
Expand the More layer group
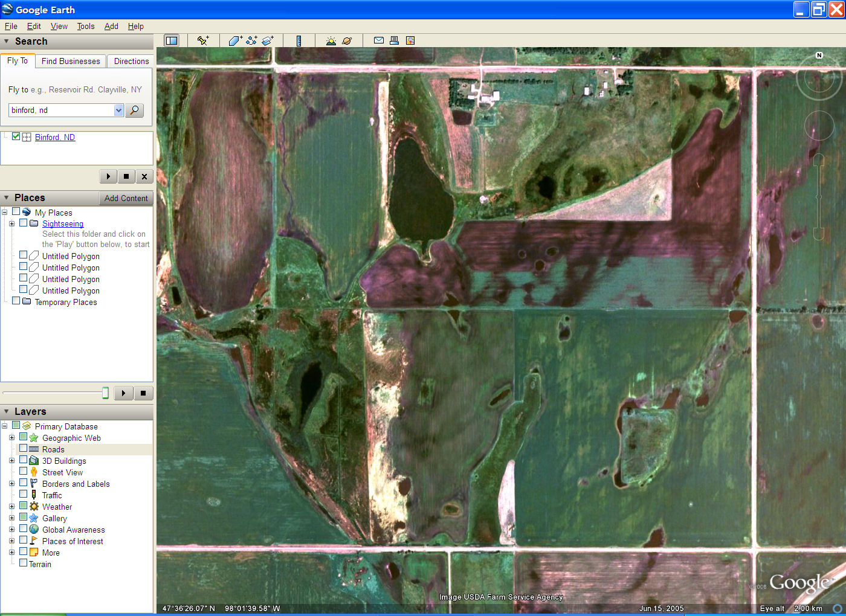pyautogui.click(x=11, y=553)
